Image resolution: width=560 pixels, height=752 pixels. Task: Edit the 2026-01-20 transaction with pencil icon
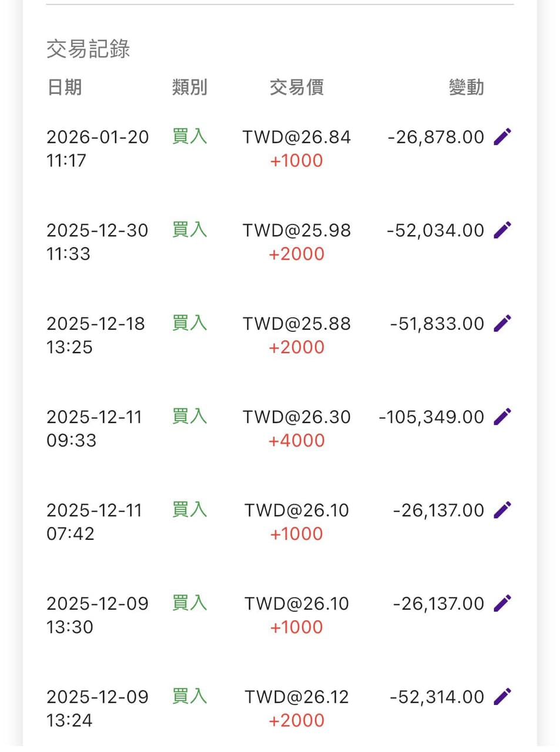(502, 137)
